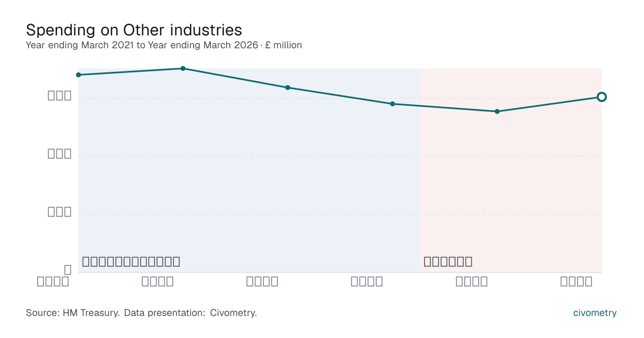Click the rightmost x-axis year label
This screenshot has height=338, width=644.
point(576,282)
